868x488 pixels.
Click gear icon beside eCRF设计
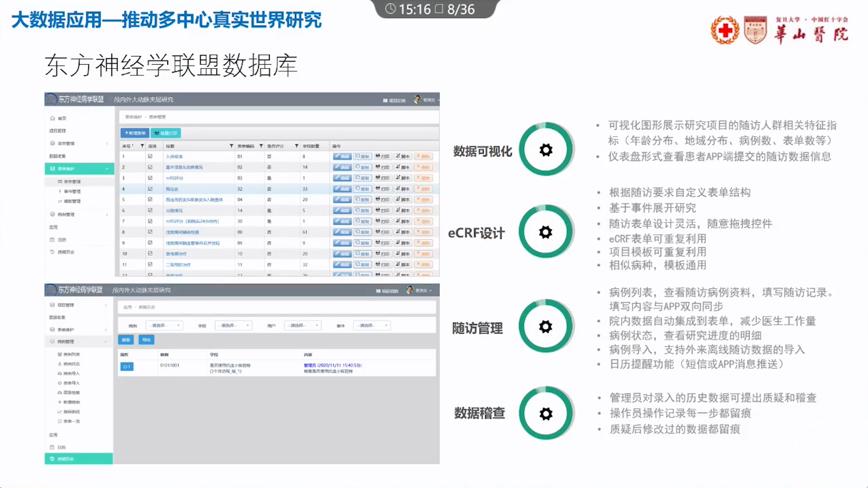[546, 232]
